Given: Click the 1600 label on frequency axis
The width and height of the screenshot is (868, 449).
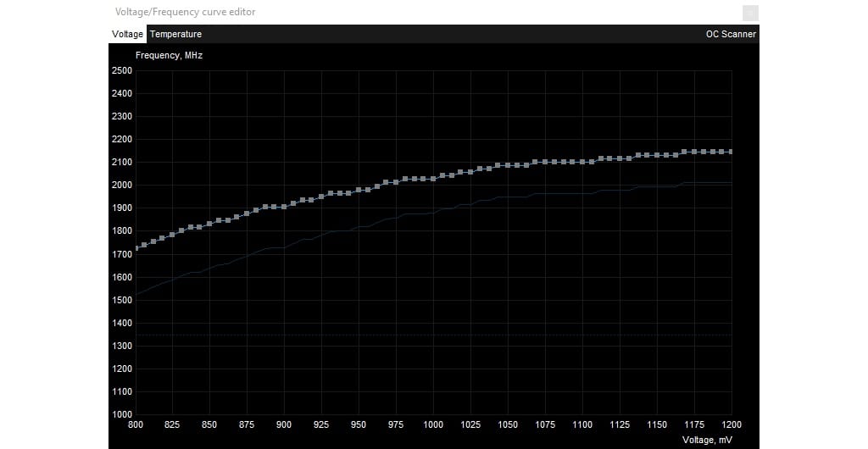Looking at the screenshot, I should pyautogui.click(x=122, y=277).
